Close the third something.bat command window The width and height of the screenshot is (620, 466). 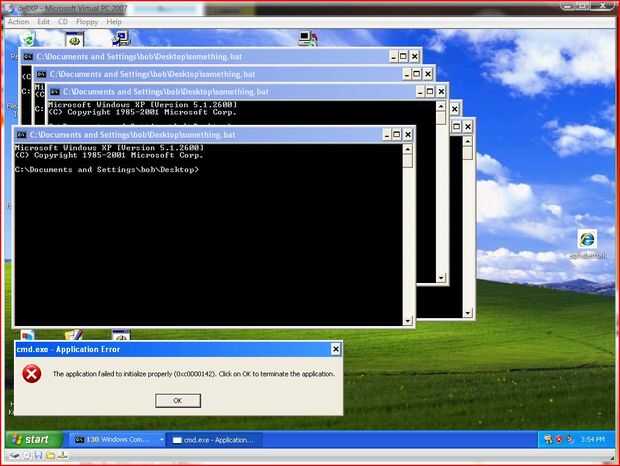(441, 92)
